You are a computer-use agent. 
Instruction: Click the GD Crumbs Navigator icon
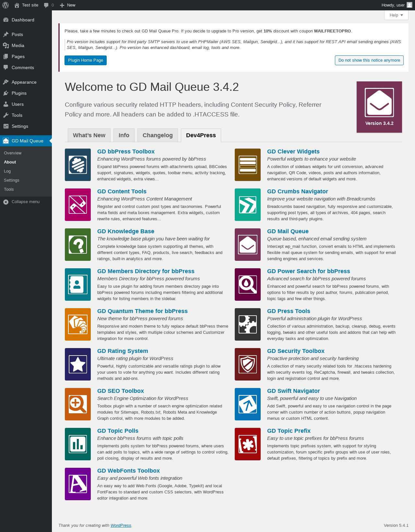click(x=248, y=205)
